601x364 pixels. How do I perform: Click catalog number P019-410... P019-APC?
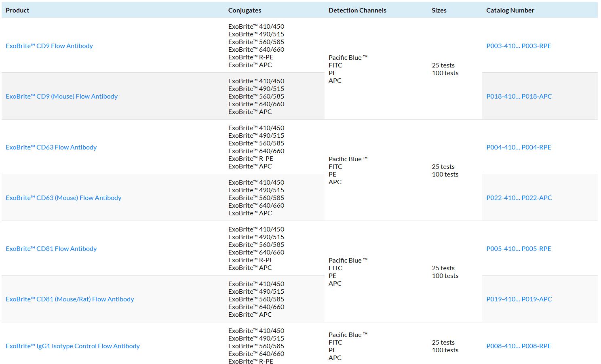tap(519, 299)
